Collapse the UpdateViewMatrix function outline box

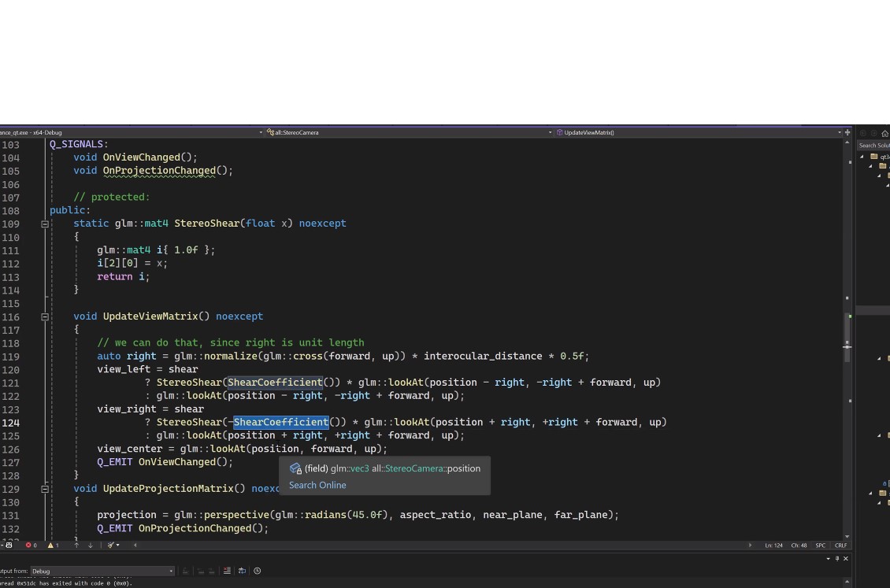(45, 316)
